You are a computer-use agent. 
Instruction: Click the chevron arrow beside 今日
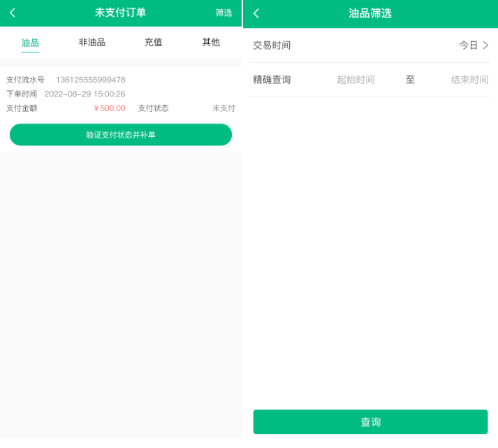[x=485, y=45]
